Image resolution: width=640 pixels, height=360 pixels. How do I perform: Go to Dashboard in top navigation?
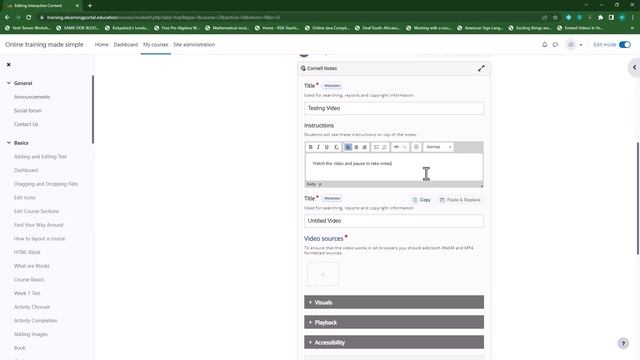pyautogui.click(x=126, y=44)
